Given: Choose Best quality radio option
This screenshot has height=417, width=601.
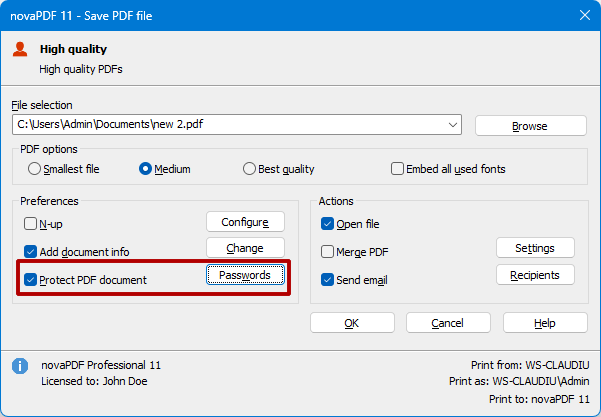Looking at the screenshot, I should tap(250, 169).
